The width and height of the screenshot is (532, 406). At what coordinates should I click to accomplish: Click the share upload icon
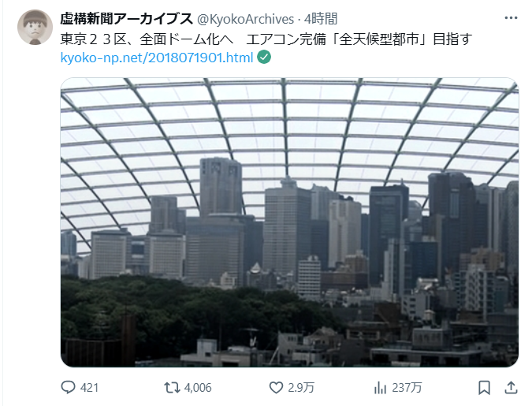[511, 387]
